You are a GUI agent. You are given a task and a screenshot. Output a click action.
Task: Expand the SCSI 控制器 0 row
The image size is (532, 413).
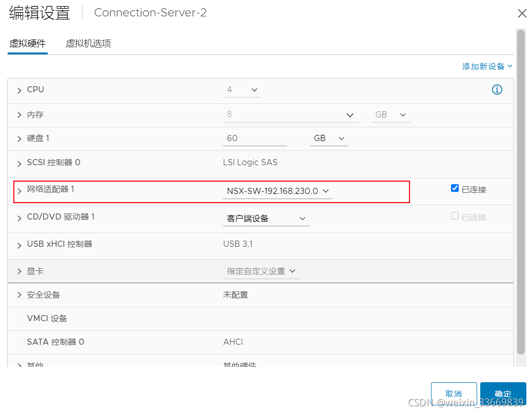pyautogui.click(x=19, y=163)
